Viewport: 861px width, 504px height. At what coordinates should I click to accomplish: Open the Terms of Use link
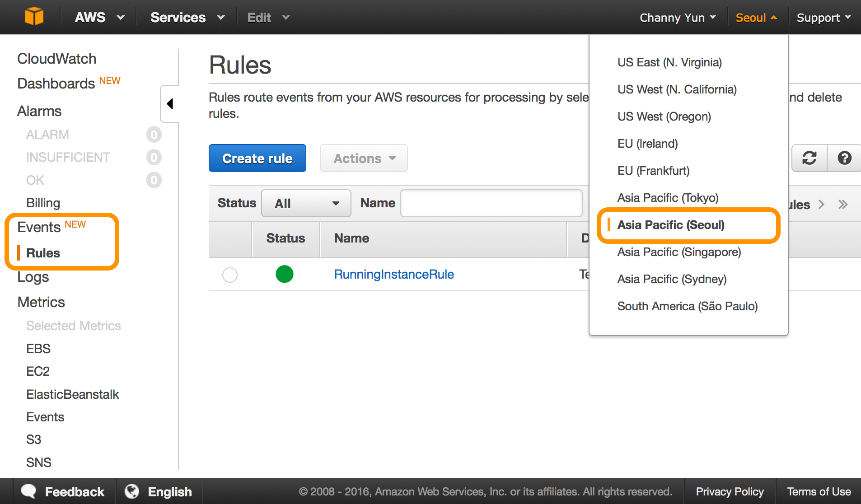[819, 491]
